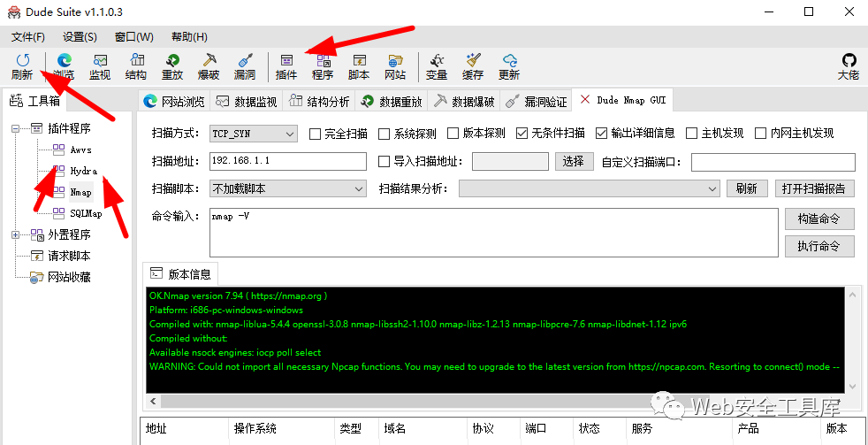Open the 扫描结果分析 dropdown

click(589, 189)
